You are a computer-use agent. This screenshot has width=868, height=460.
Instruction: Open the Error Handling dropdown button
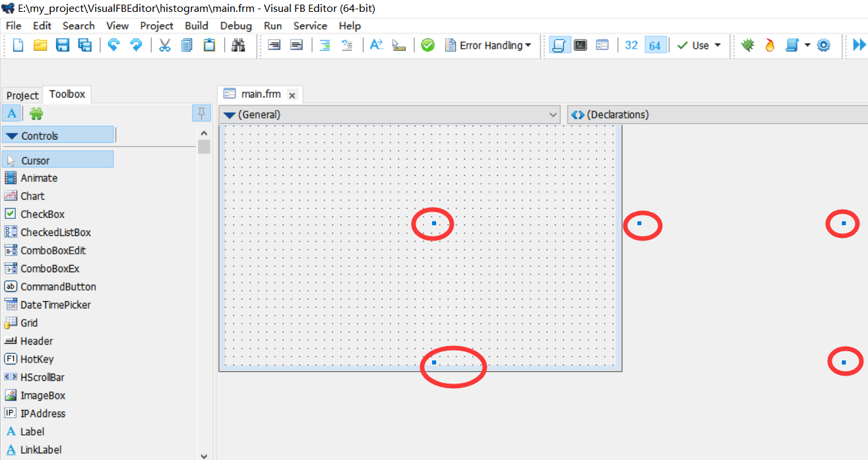point(489,45)
